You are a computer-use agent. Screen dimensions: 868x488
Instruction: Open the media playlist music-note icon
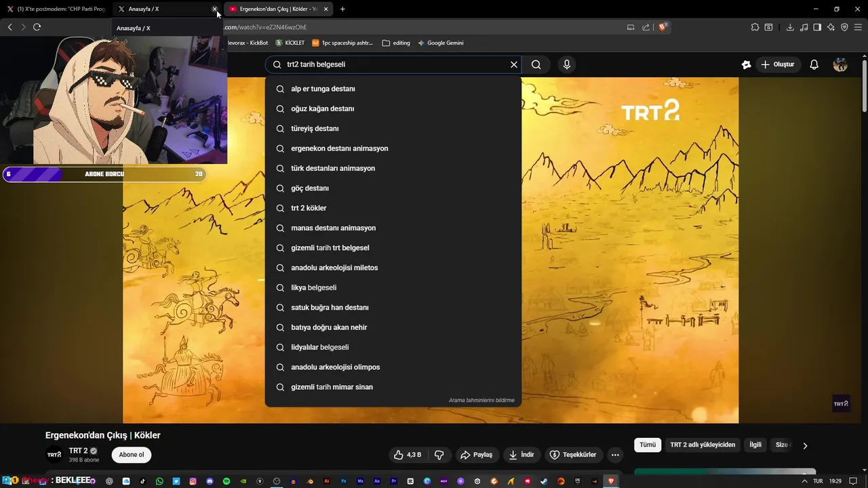tap(804, 27)
